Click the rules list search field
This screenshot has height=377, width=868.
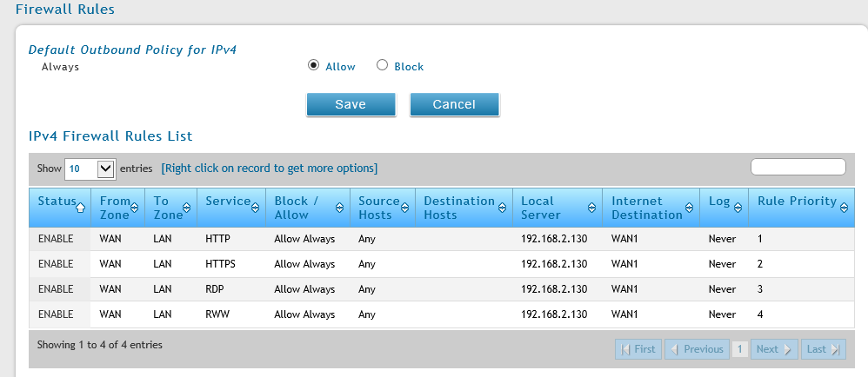coord(798,167)
